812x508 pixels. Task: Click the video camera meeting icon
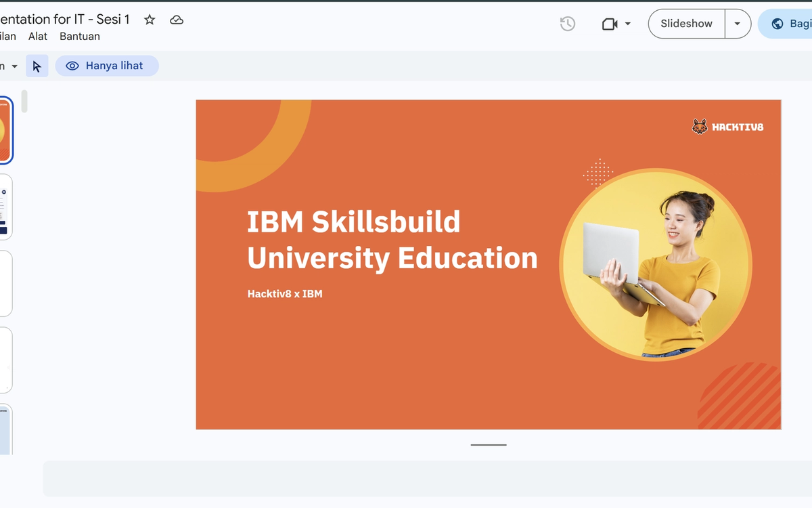click(x=610, y=24)
